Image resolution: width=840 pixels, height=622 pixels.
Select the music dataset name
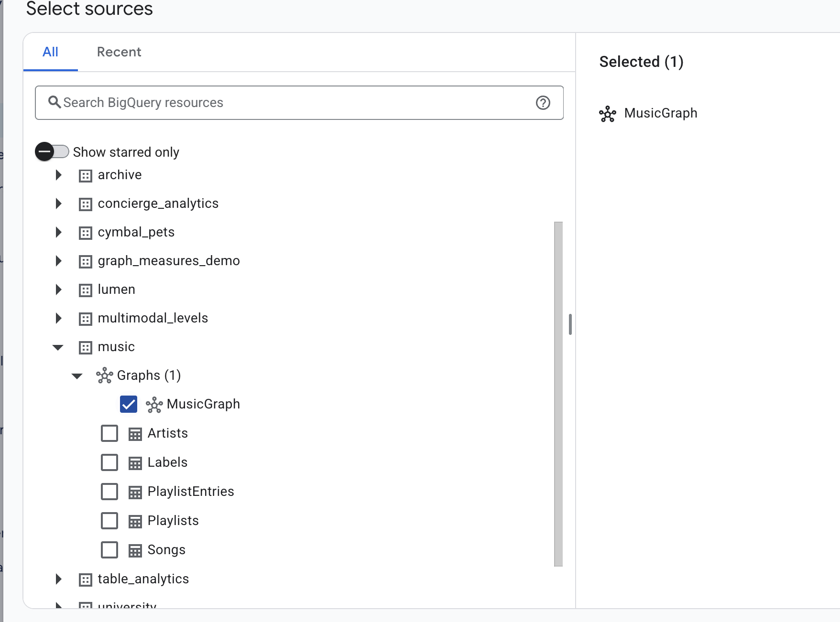tap(116, 347)
